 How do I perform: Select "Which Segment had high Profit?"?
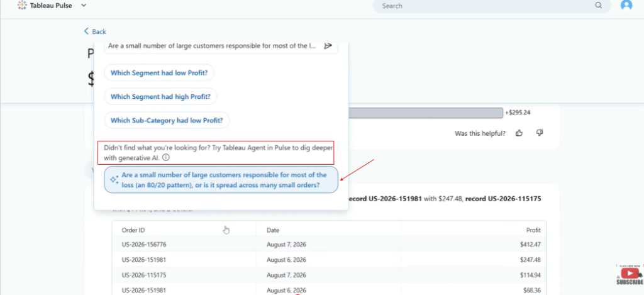[160, 97]
